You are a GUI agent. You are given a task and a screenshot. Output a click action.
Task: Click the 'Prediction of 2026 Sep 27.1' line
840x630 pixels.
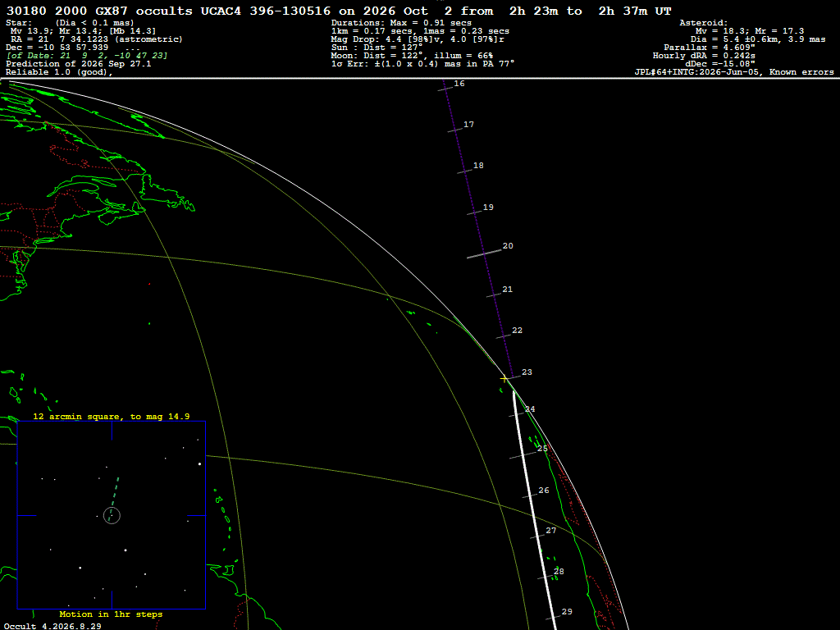click(x=78, y=64)
